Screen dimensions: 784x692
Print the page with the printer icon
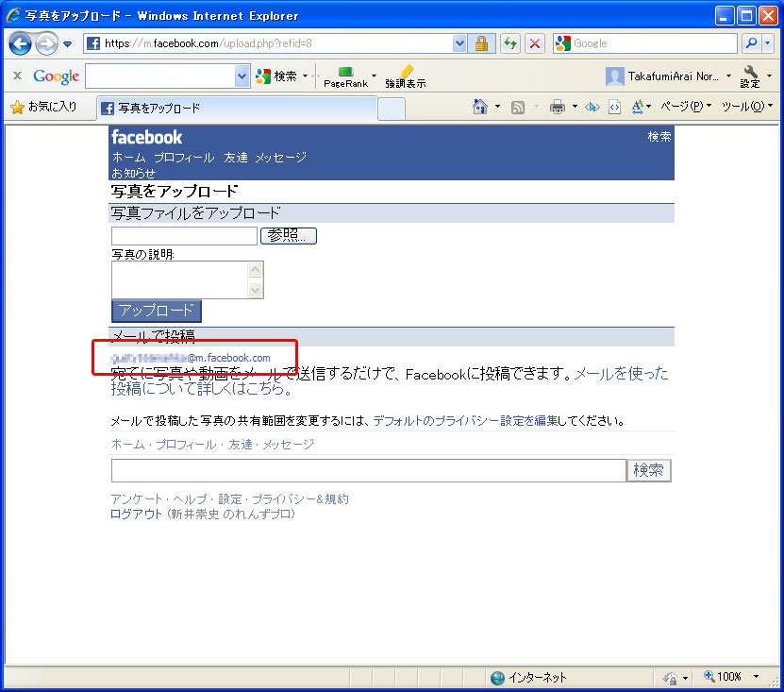tap(557, 107)
